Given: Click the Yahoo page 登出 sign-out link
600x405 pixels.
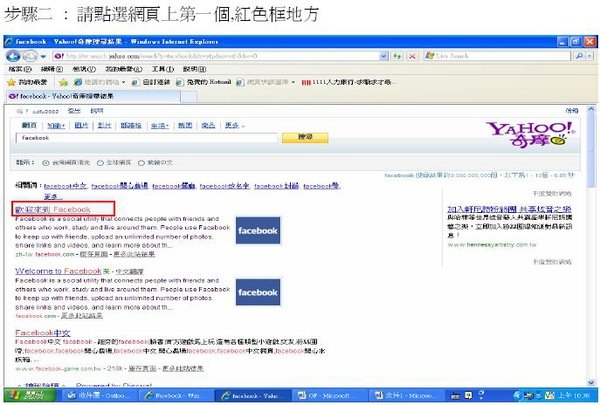Looking at the screenshot, I should pos(74,111).
